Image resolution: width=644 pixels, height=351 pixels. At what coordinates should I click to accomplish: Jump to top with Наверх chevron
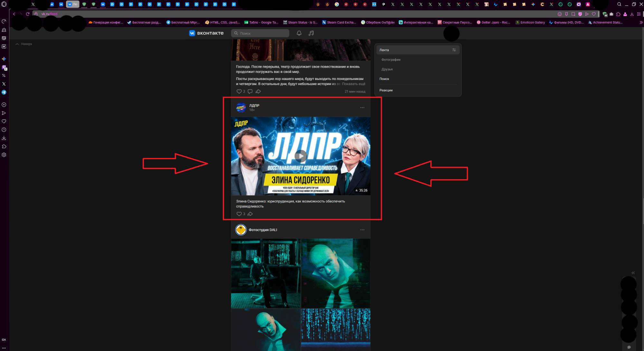[x=24, y=44]
